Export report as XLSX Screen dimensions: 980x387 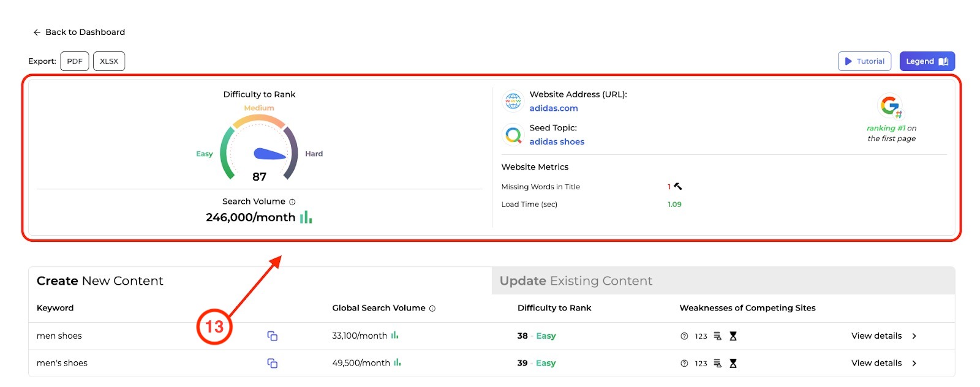[109, 61]
